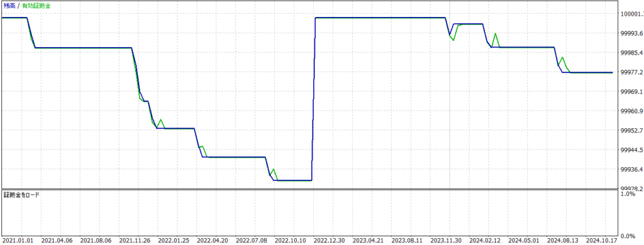This screenshot has width=644, height=245.
Task: Click the green 有効証拠金 legend label
Action: 37,6
